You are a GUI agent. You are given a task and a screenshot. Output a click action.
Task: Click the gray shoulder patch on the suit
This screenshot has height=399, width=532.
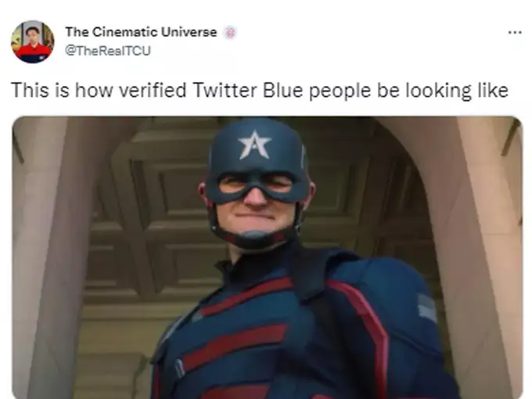tap(427, 307)
